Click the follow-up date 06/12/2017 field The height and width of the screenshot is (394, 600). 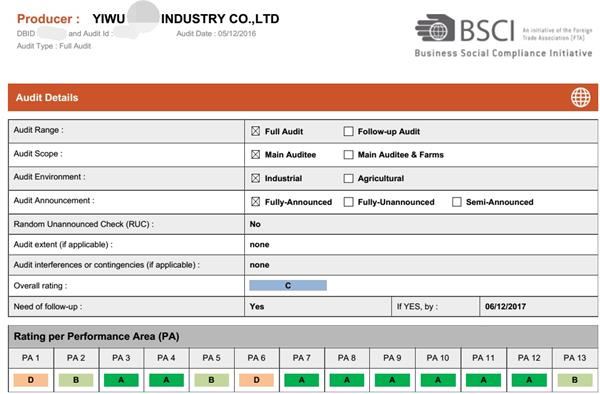tap(538, 306)
